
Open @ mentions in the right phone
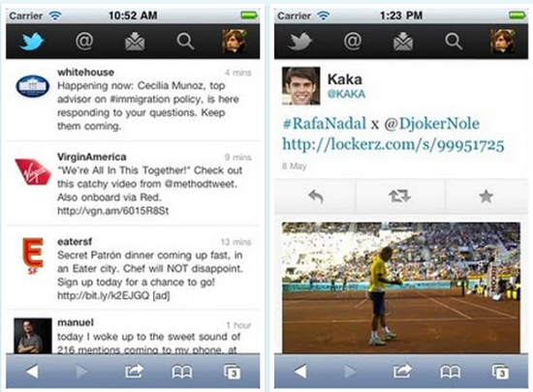(352, 42)
